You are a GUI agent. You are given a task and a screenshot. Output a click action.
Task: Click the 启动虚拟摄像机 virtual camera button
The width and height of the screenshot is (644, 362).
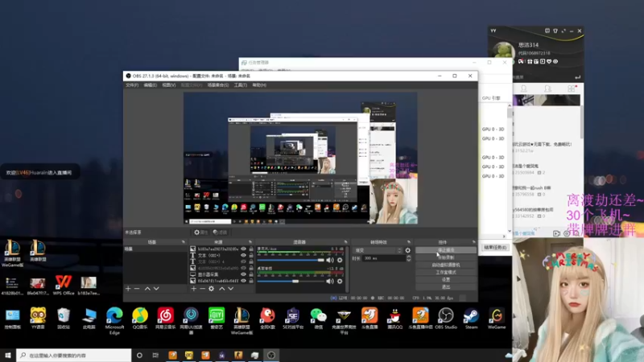(446, 265)
